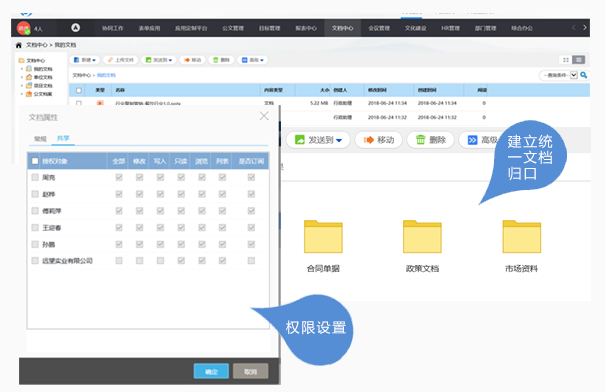Viewport: 605px width, 392px height.
Task: Switch to the 共享 tab in dialog
Action: coord(63,138)
